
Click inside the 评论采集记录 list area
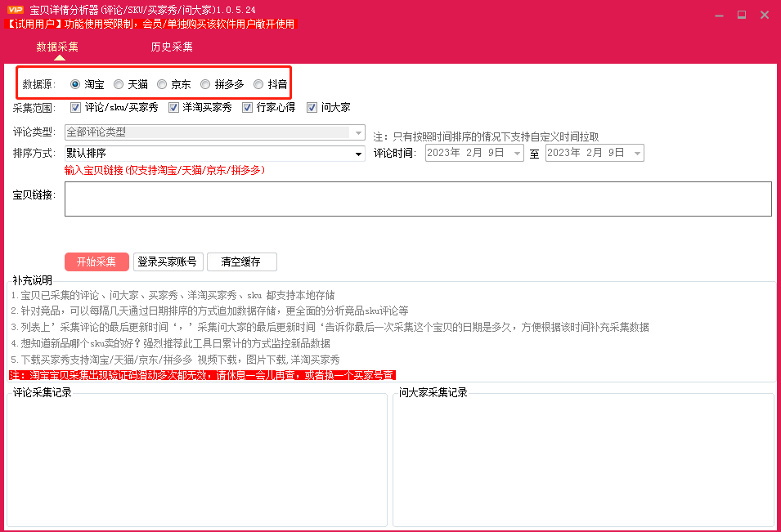click(197, 462)
